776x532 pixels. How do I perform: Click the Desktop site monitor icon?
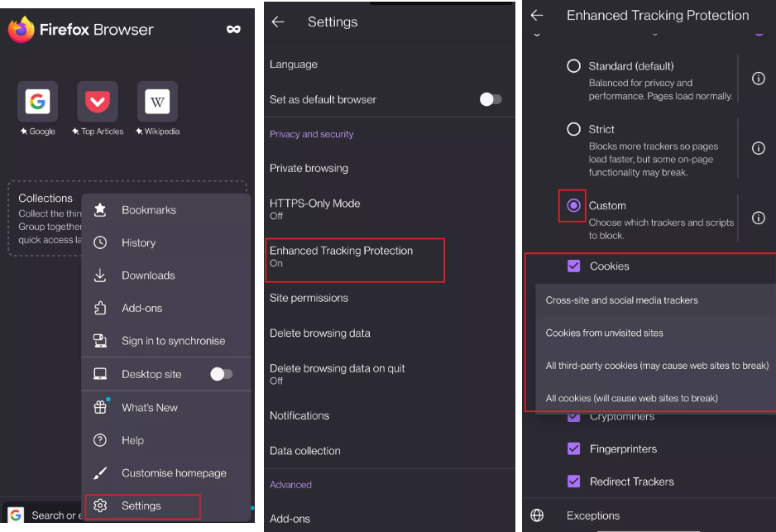pyautogui.click(x=100, y=374)
